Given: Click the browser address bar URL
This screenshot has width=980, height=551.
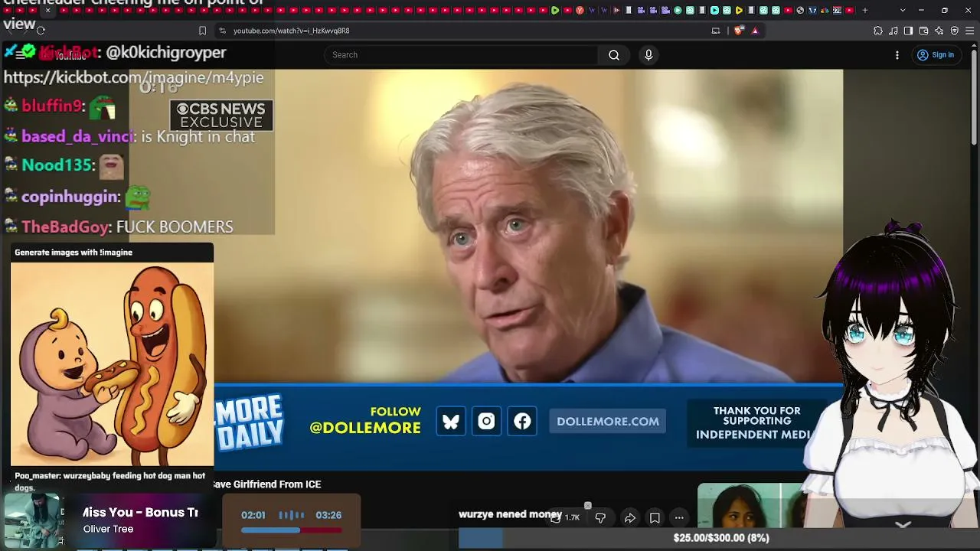Looking at the screenshot, I should (x=291, y=31).
